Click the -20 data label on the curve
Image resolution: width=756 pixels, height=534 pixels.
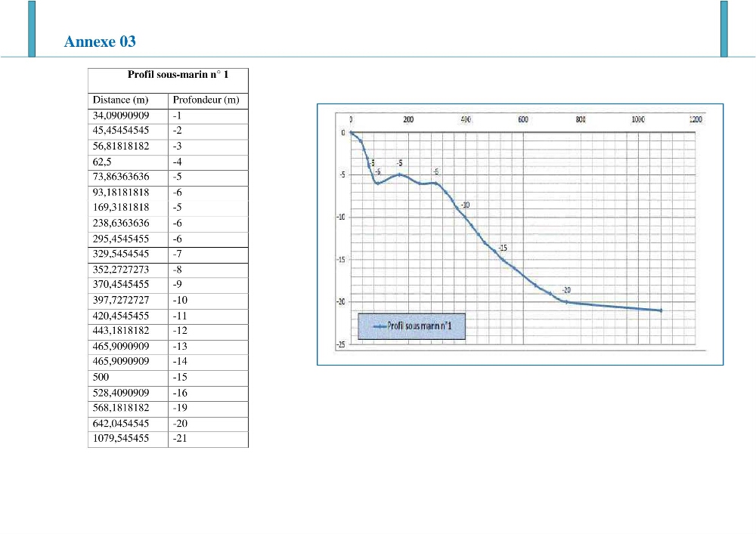pos(566,290)
